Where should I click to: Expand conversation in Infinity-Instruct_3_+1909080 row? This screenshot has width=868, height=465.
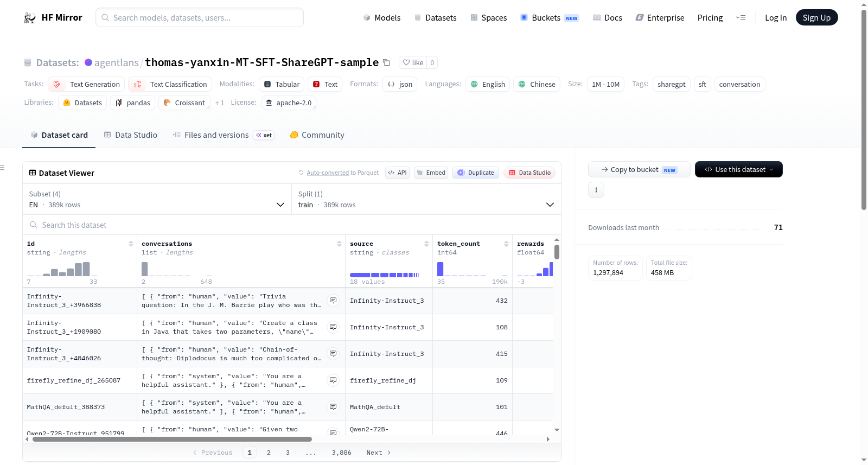coord(333,327)
